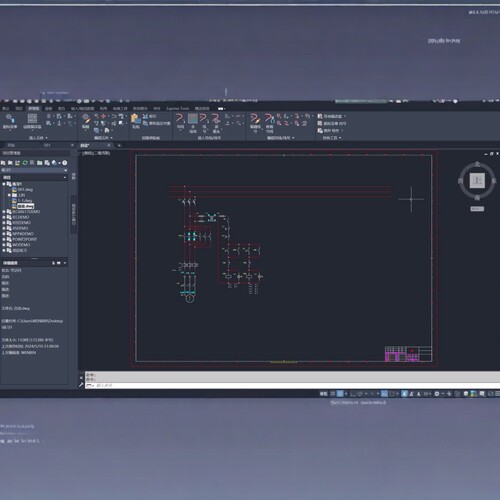This screenshot has height=500, width=500.
Task: Switch to the 001 drawing tab
Action: point(47,145)
